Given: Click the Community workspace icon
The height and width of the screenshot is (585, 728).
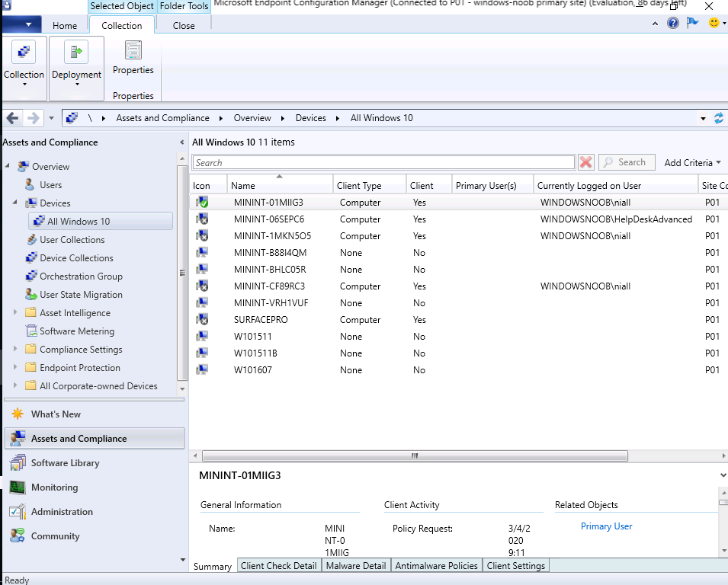Looking at the screenshot, I should click(x=18, y=535).
